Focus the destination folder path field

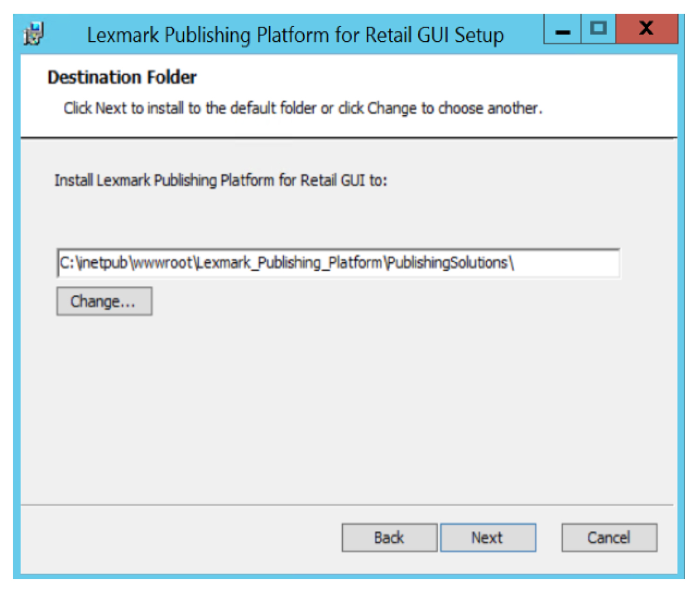coord(338,263)
